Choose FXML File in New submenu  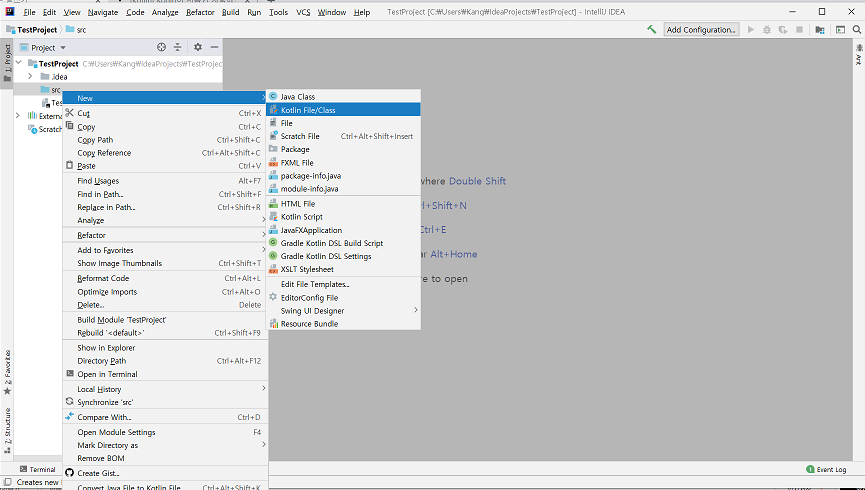(x=343, y=163)
